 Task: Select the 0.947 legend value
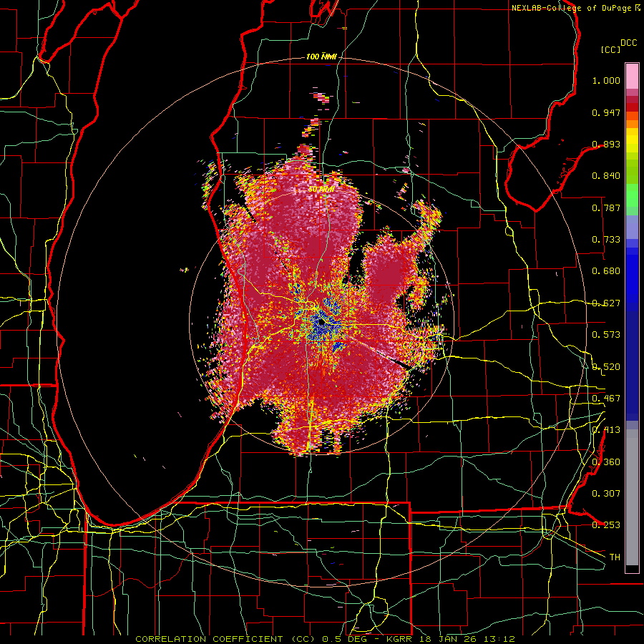pyautogui.click(x=606, y=112)
